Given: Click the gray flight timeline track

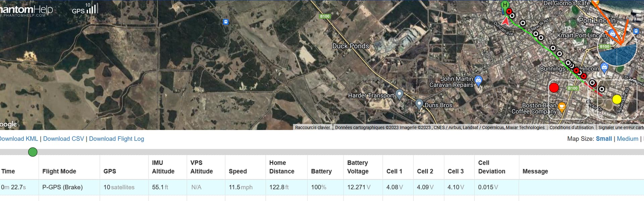Looking at the screenshot, I should click(x=322, y=152).
